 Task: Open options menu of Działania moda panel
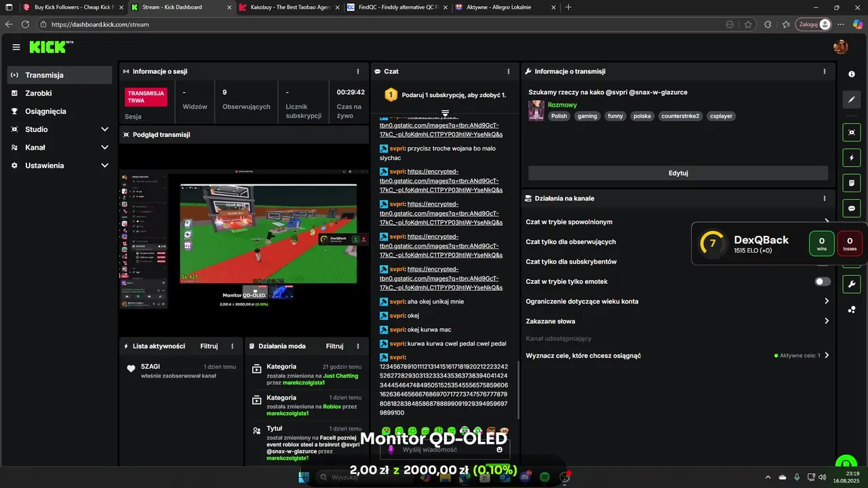pyautogui.click(x=358, y=346)
